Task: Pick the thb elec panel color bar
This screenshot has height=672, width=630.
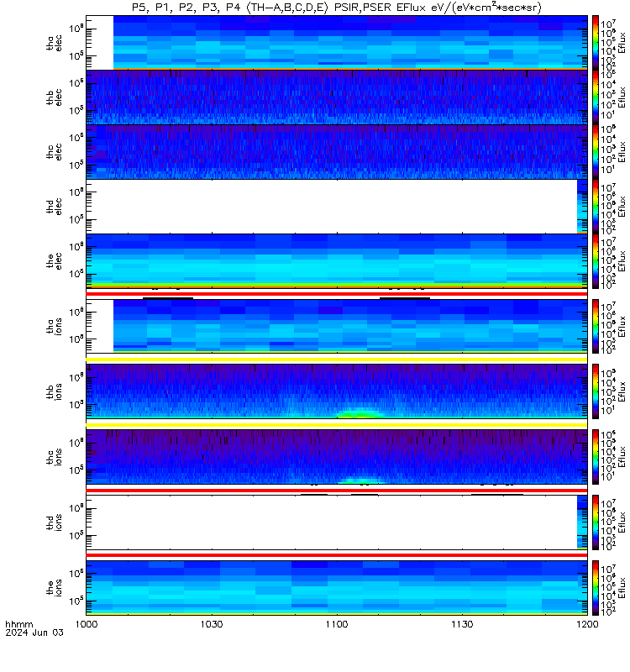Action: point(596,97)
